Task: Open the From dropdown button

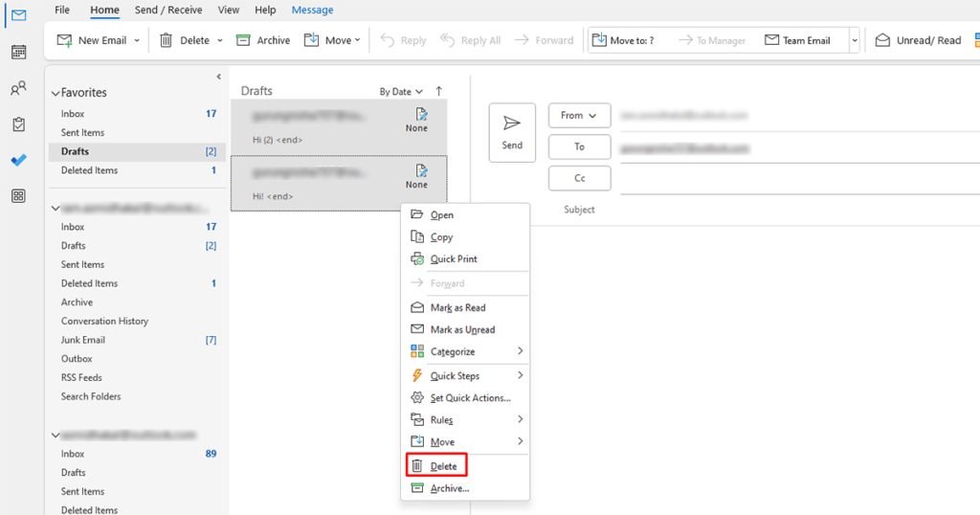Action: click(579, 116)
